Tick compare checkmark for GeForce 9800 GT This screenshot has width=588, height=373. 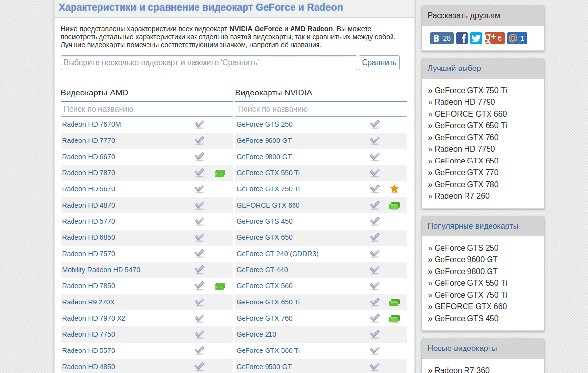tap(375, 157)
